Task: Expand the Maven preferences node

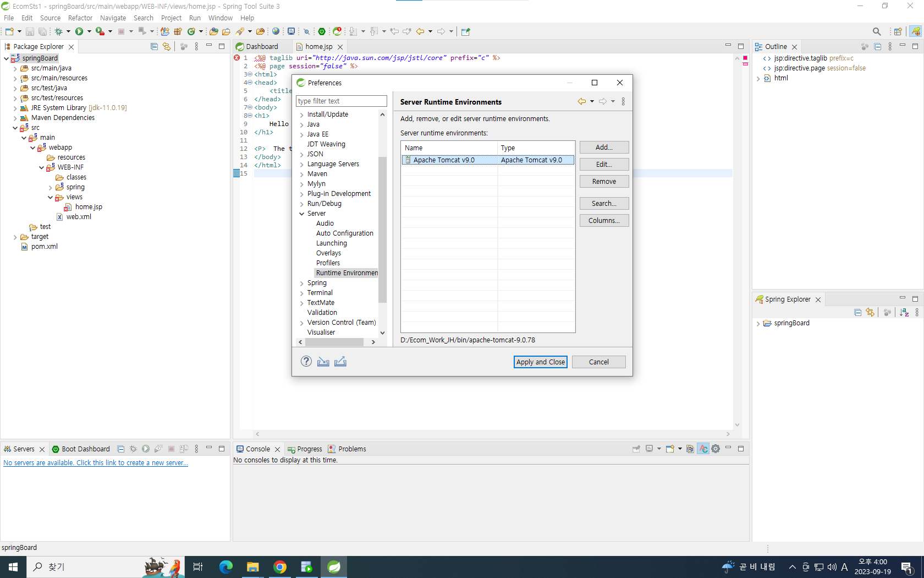Action: point(301,175)
